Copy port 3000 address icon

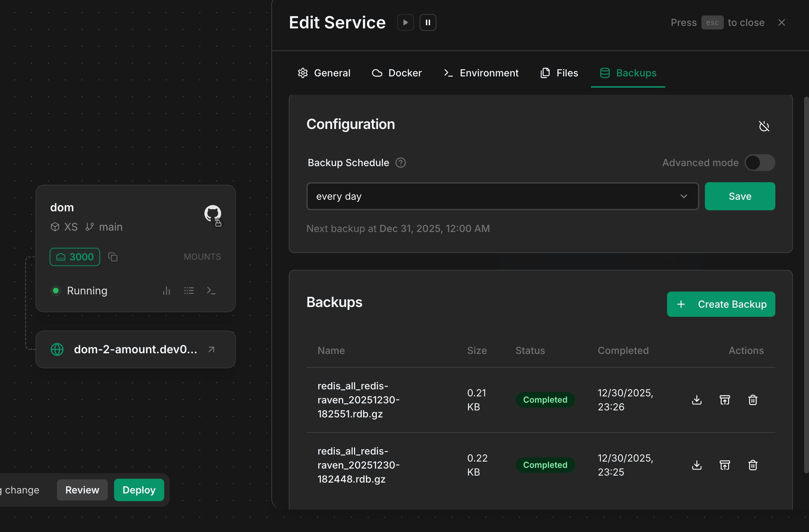point(113,257)
